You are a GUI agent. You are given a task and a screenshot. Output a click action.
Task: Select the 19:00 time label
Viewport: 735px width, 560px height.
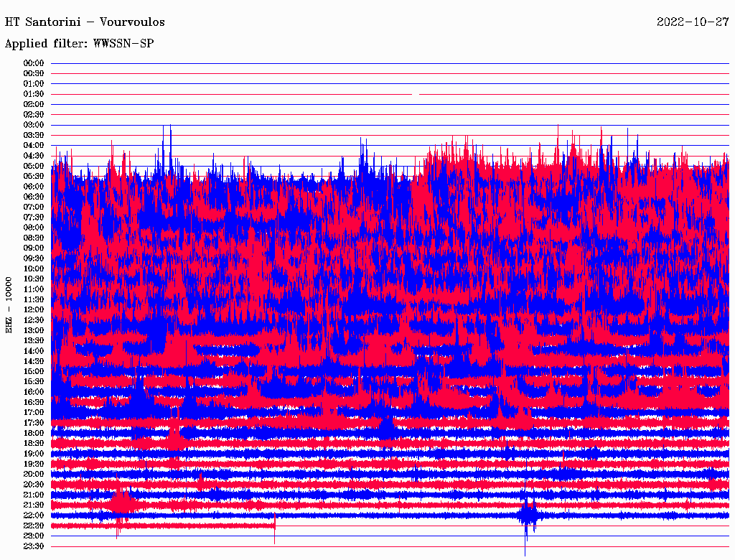pyautogui.click(x=34, y=454)
